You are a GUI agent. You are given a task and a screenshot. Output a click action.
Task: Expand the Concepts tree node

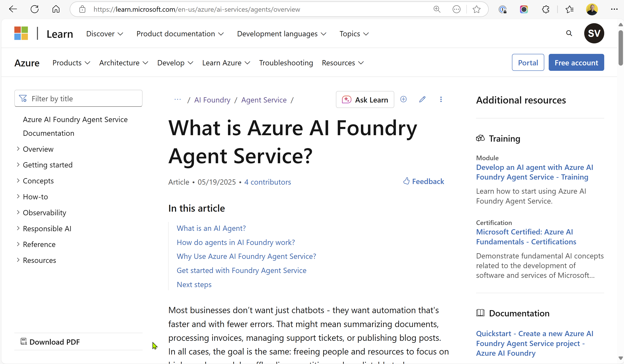click(x=18, y=180)
